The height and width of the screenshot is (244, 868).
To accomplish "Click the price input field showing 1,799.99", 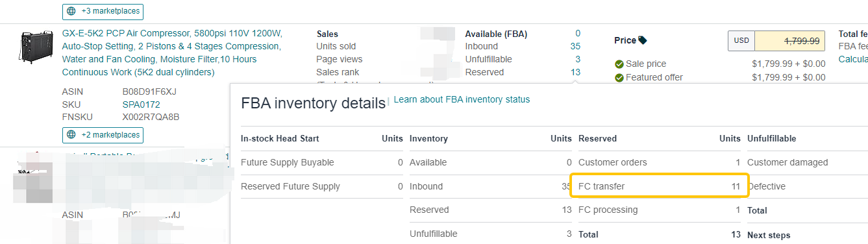I will pos(790,40).
